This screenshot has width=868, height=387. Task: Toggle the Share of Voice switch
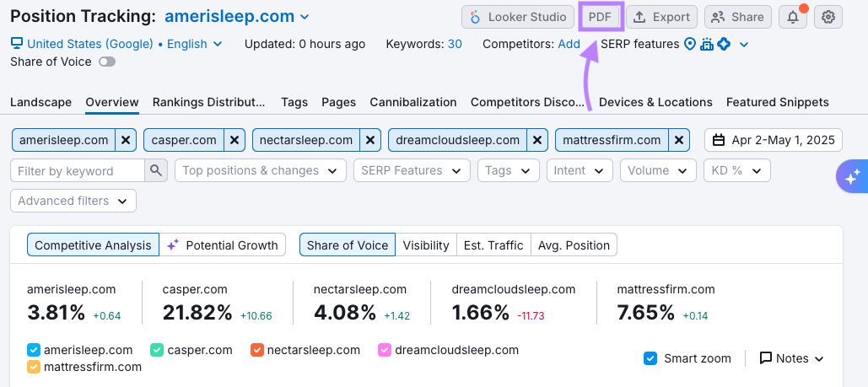[107, 62]
